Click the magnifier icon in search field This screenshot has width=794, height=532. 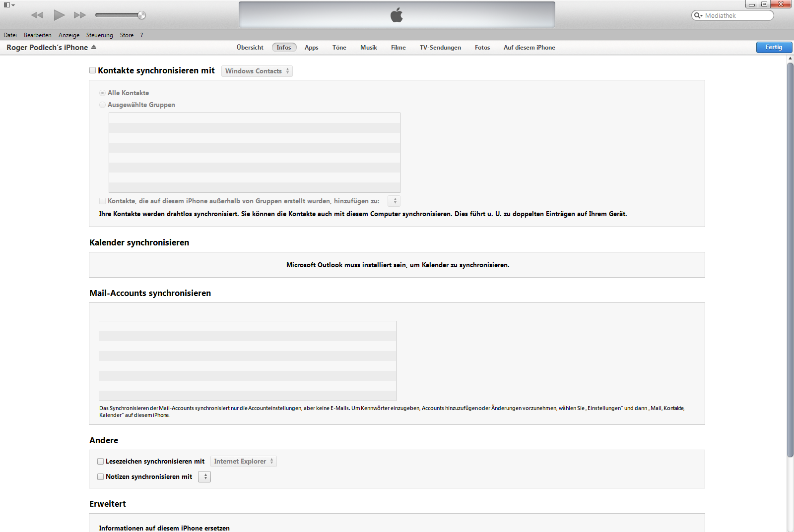point(698,15)
